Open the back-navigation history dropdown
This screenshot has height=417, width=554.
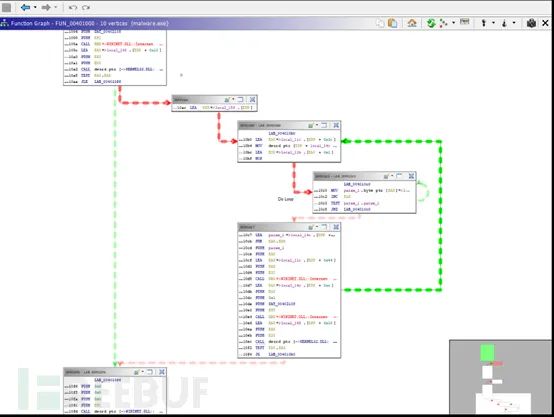pyautogui.click(x=35, y=7)
